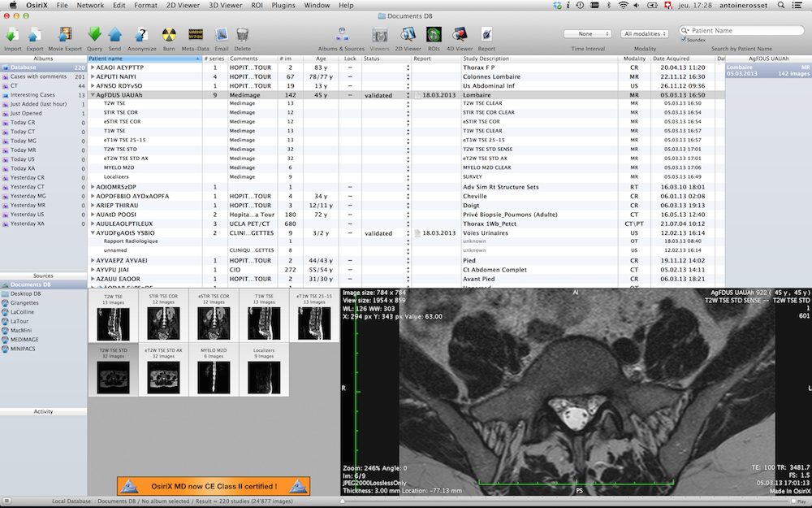
Task: Open the Format menu
Action: pyautogui.click(x=145, y=5)
